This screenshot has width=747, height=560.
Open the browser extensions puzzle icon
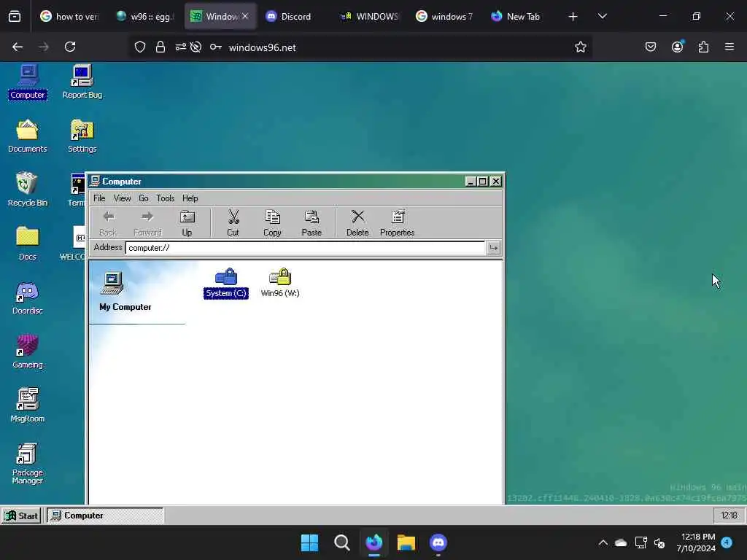coord(704,47)
